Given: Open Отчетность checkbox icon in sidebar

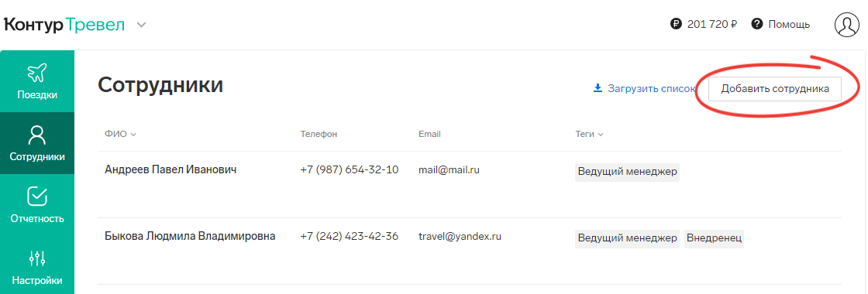Looking at the screenshot, I should pyautogui.click(x=37, y=197).
